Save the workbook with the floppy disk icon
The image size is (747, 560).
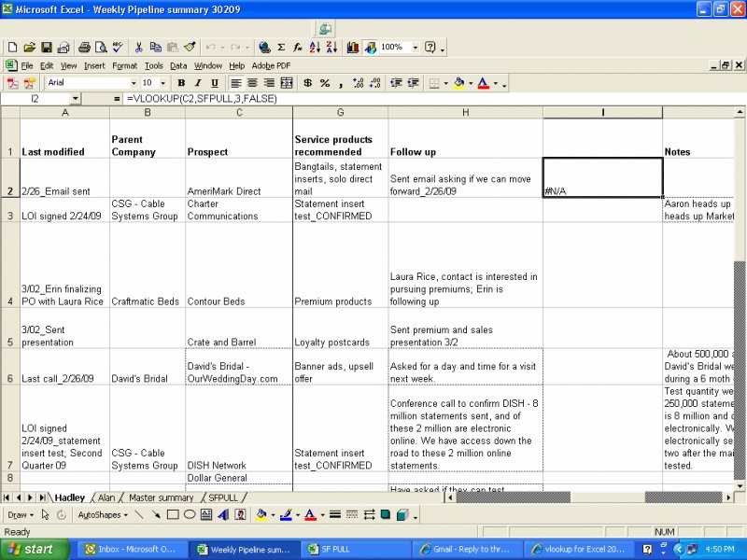pyautogui.click(x=46, y=48)
